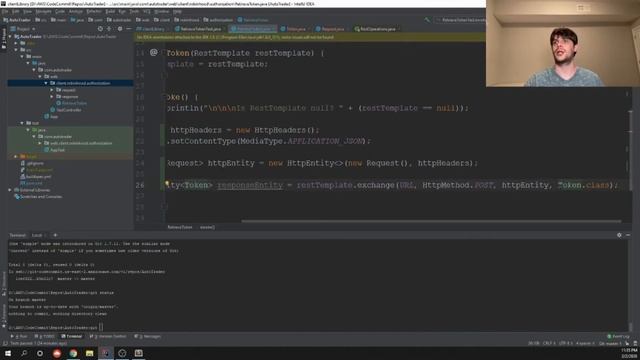Hide the Terminal panel using the minus icon
This screenshot has width=640, height=360.
click(628, 235)
